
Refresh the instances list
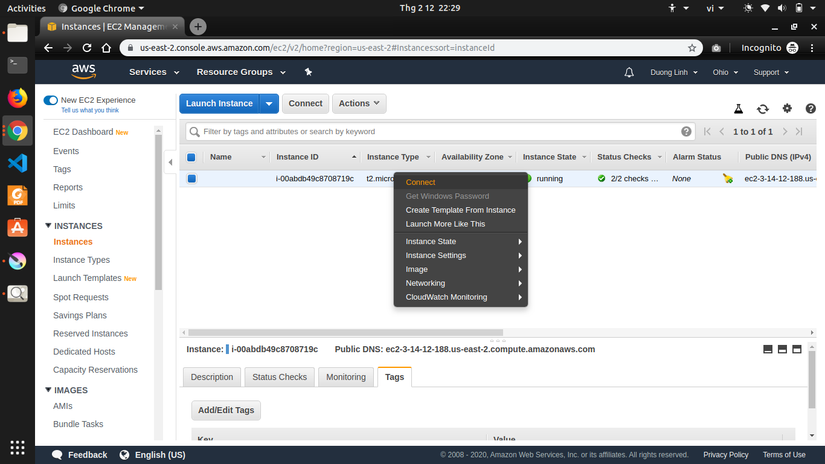coord(762,109)
